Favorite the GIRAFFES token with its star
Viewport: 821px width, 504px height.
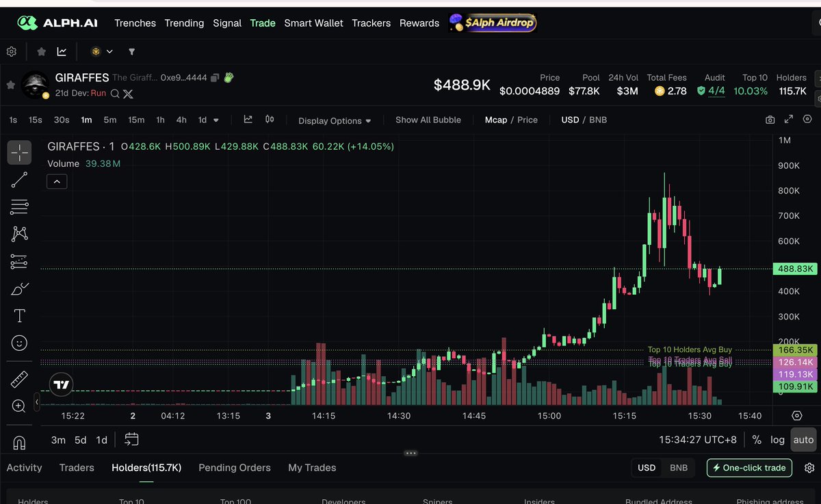point(10,85)
